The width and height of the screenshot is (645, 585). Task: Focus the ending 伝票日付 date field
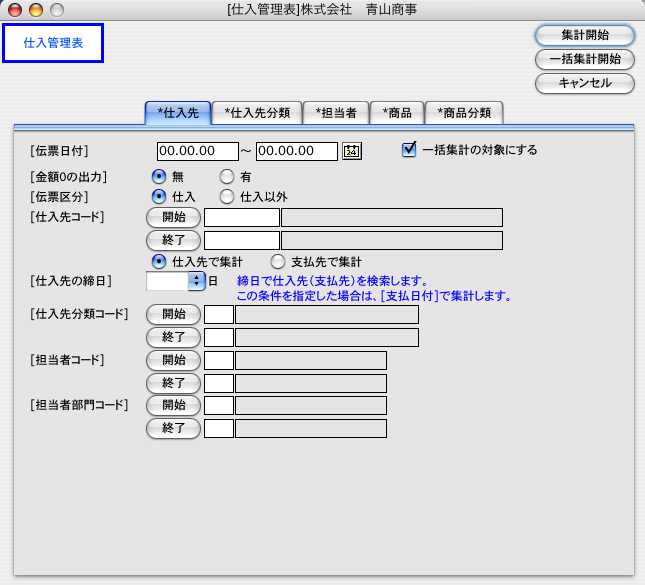[x=297, y=151]
